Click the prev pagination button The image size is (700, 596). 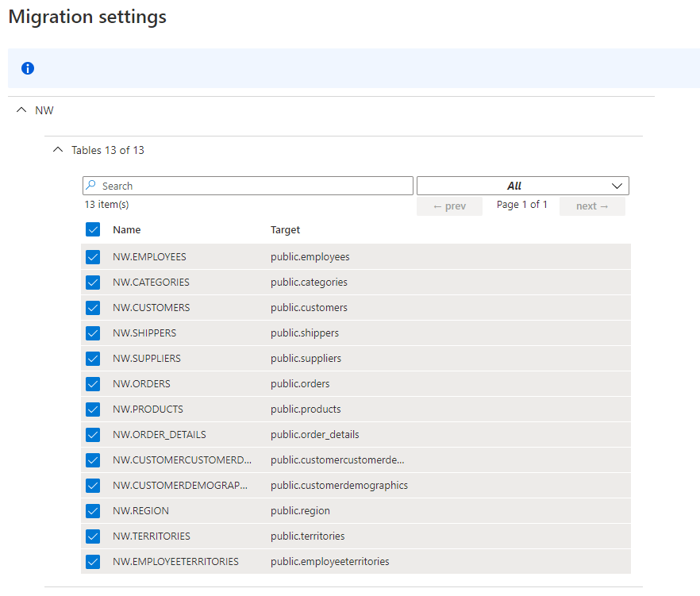(x=449, y=205)
